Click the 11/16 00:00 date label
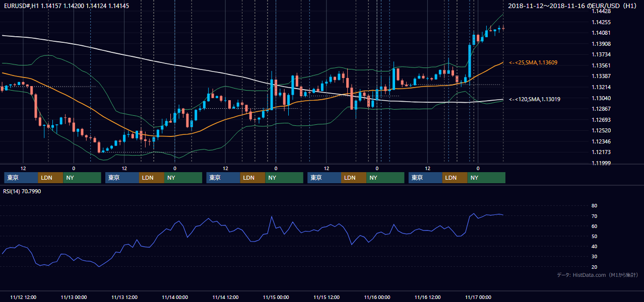644x302 pixels. [x=377, y=297]
